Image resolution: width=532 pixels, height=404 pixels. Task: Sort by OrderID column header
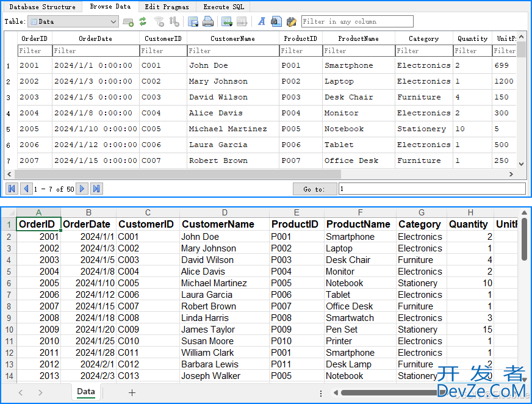35,38
